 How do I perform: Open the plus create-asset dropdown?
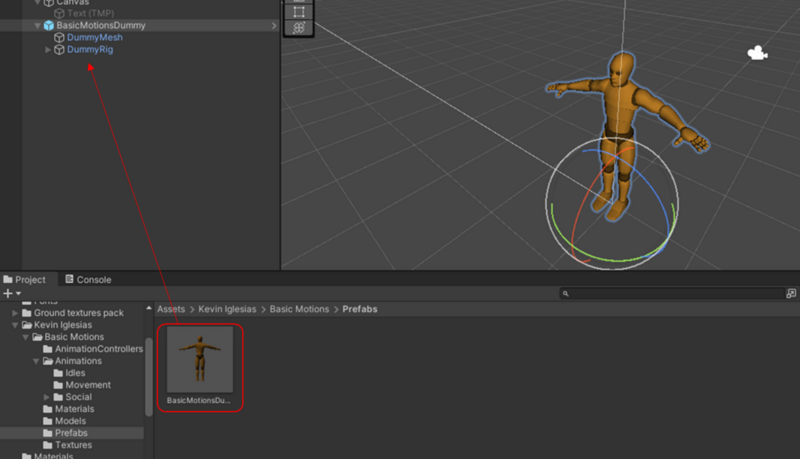pyautogui.click(x=12, y=293)
